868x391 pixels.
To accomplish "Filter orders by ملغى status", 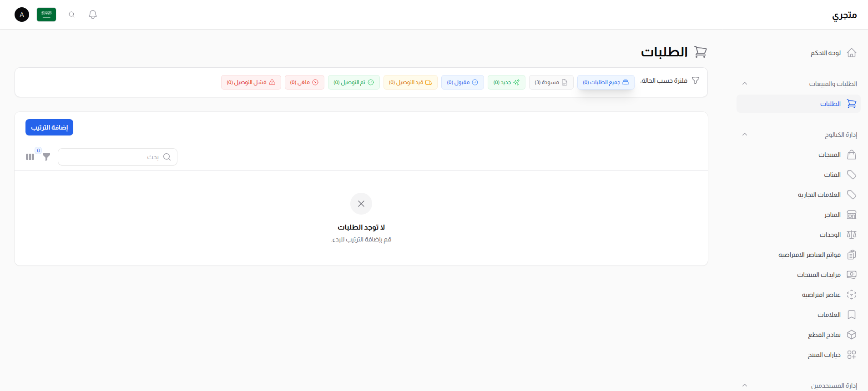I will (x=304, y=82).
